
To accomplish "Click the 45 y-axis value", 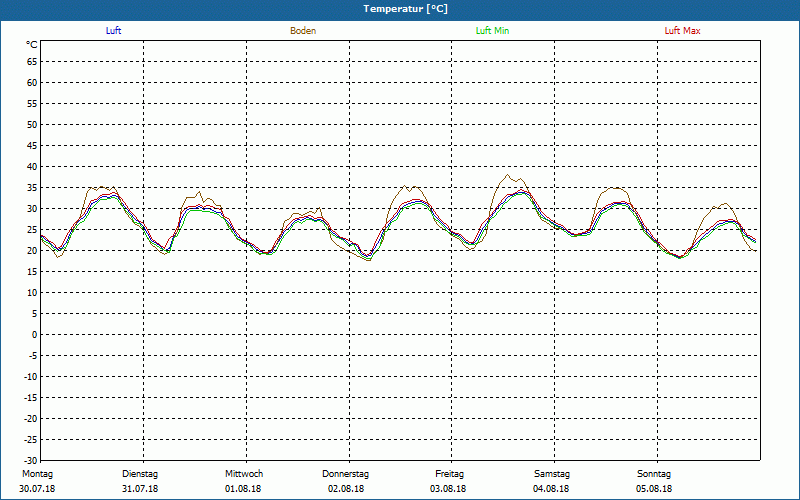I will pos(32,145).
